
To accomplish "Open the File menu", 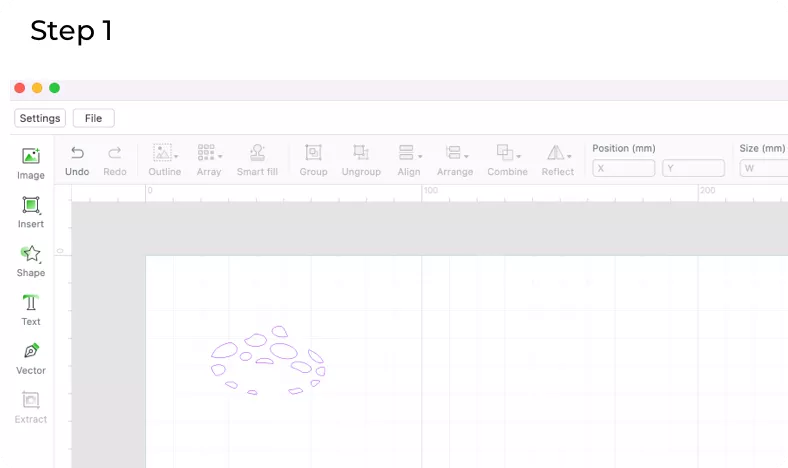I will coord(93,118).
